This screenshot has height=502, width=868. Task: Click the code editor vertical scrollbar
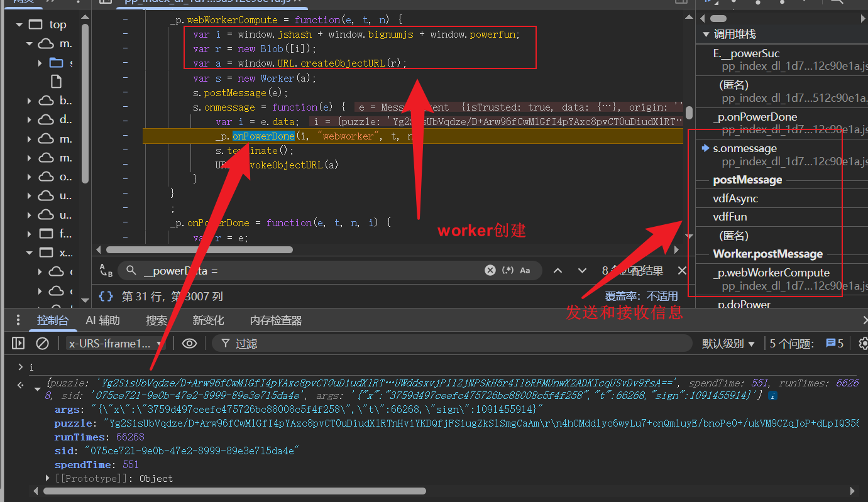[x=689, y=112]
